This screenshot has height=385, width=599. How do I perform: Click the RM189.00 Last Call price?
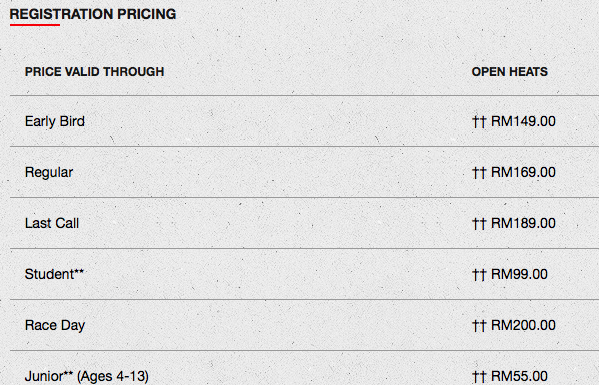pyautogui.click(x=523, y=223)
